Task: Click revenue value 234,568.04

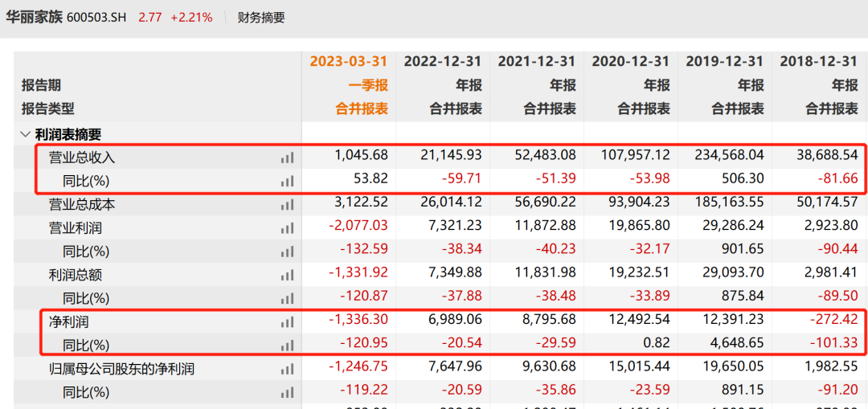Action: 730,156
